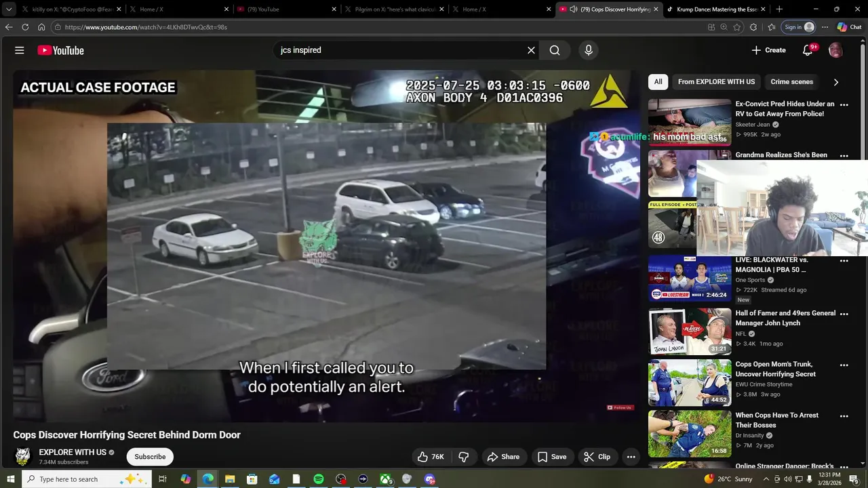Focus Windows 'Type here to search' box

coord(88,479)
